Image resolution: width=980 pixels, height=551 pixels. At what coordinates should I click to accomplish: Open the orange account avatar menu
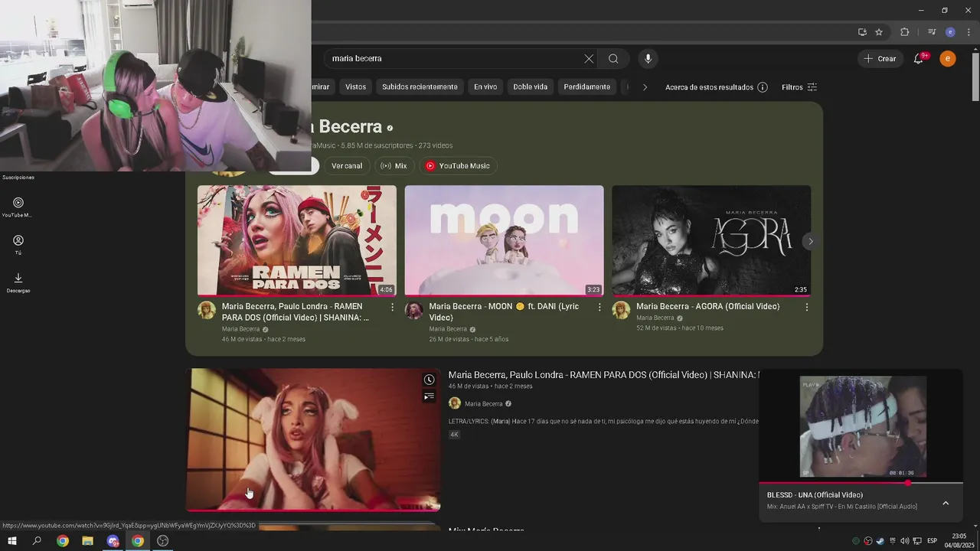[948, 59]
